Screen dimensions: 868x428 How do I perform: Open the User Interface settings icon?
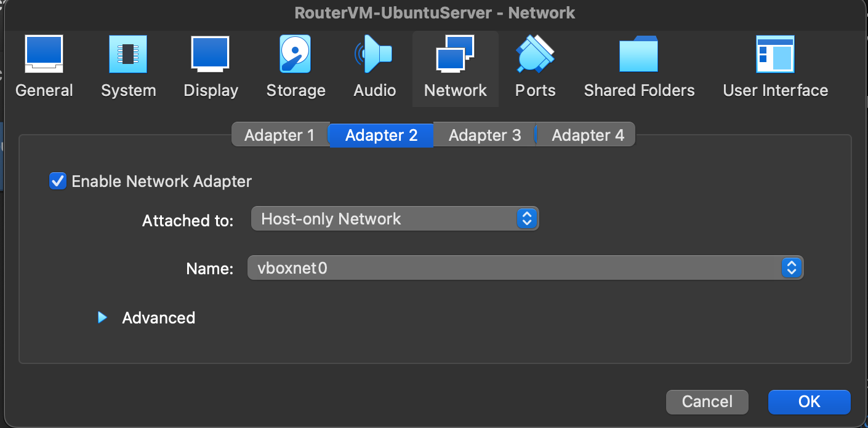pyautogui.click(x=775, y=65)
